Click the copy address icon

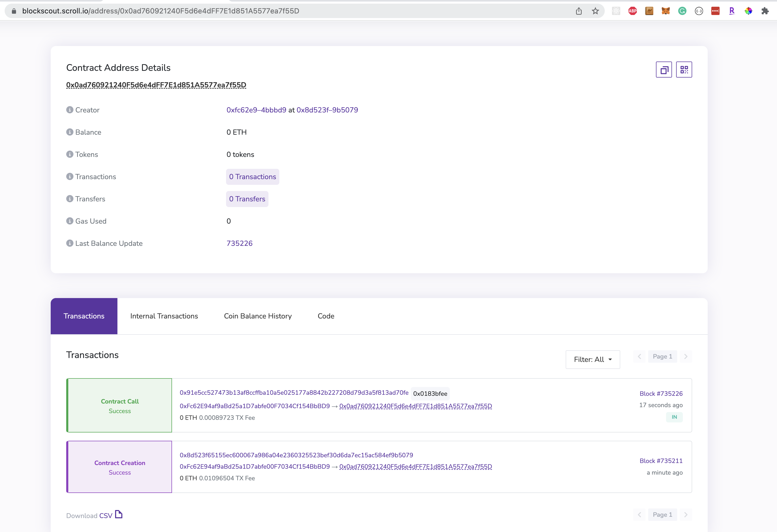click(664, 69)
